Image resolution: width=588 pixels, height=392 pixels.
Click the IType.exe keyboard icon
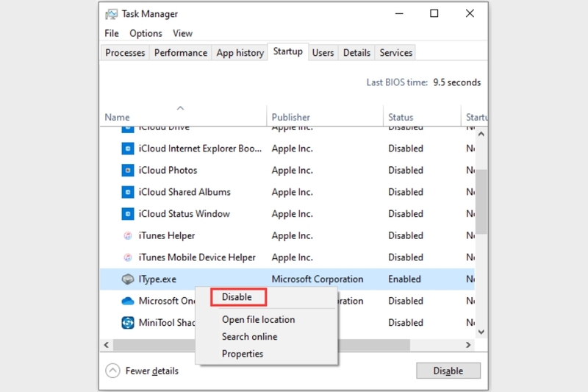click(128, 279)
